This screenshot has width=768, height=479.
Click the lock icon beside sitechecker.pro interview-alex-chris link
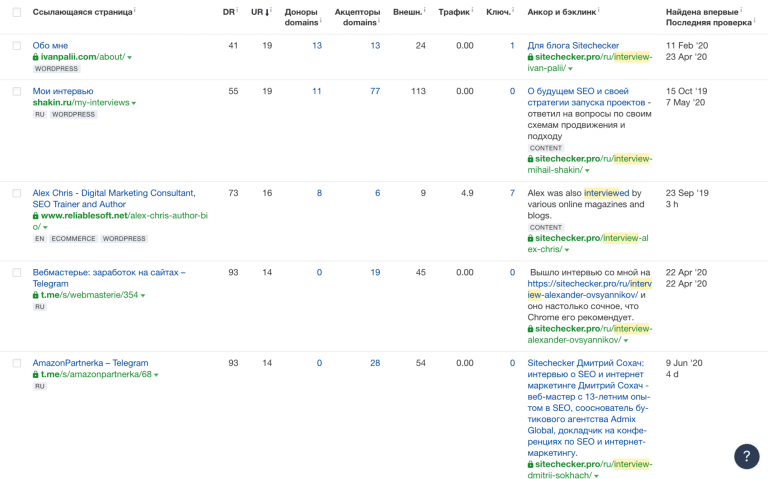click(530, 239)
